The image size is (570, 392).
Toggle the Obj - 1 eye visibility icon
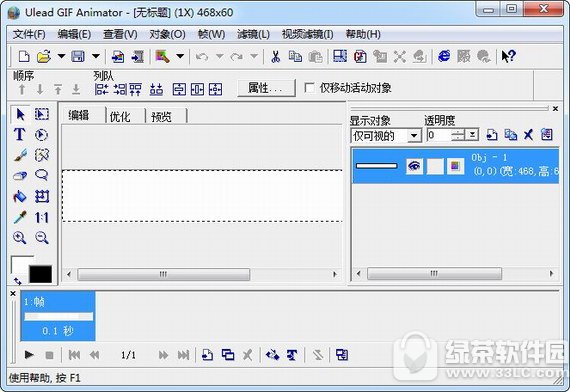(414, 167)
